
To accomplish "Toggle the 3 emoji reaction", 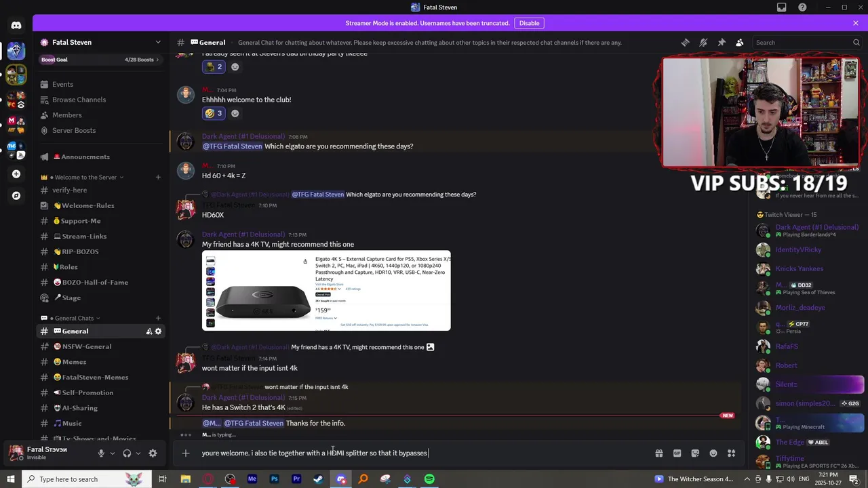I will click(214, 113).
